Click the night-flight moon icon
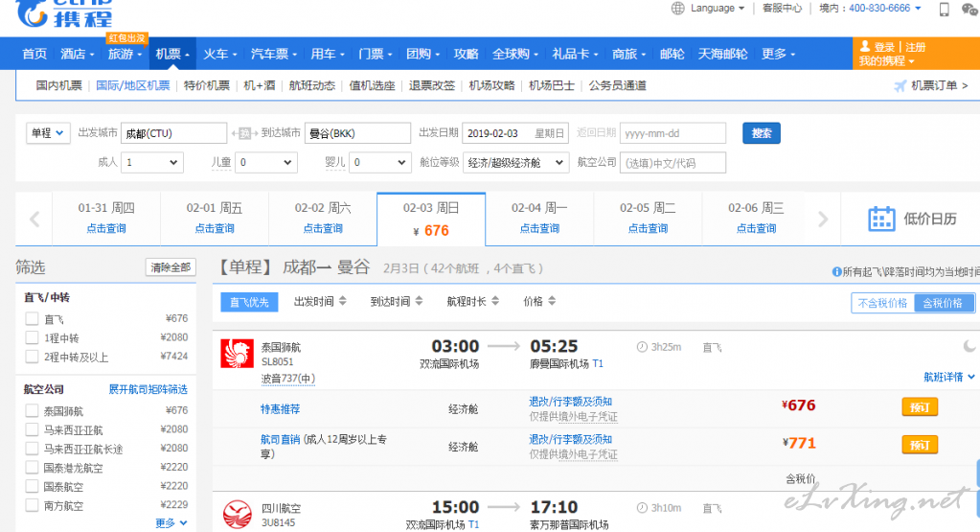Image resolution: width=980 pixels, height=532 pixels. click(x=969, y=346)
